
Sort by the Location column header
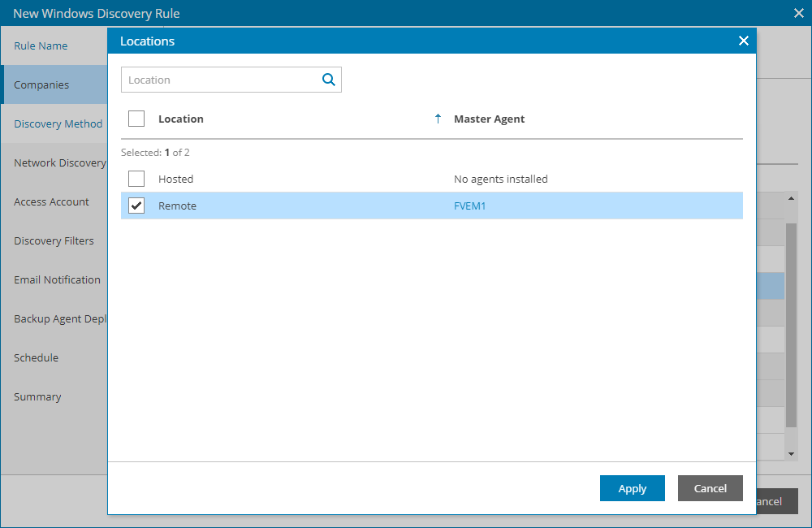pos(181,119)
